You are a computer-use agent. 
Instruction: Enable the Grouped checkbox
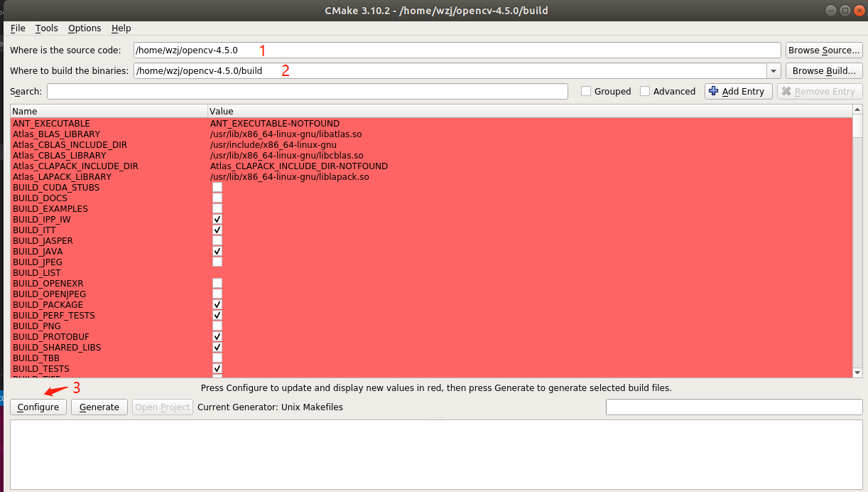click(x=586, y=91)
